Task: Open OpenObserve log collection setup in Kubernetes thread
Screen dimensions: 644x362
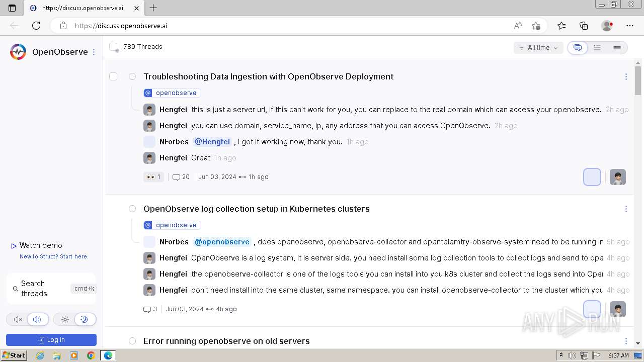Action: coord(257,209)
